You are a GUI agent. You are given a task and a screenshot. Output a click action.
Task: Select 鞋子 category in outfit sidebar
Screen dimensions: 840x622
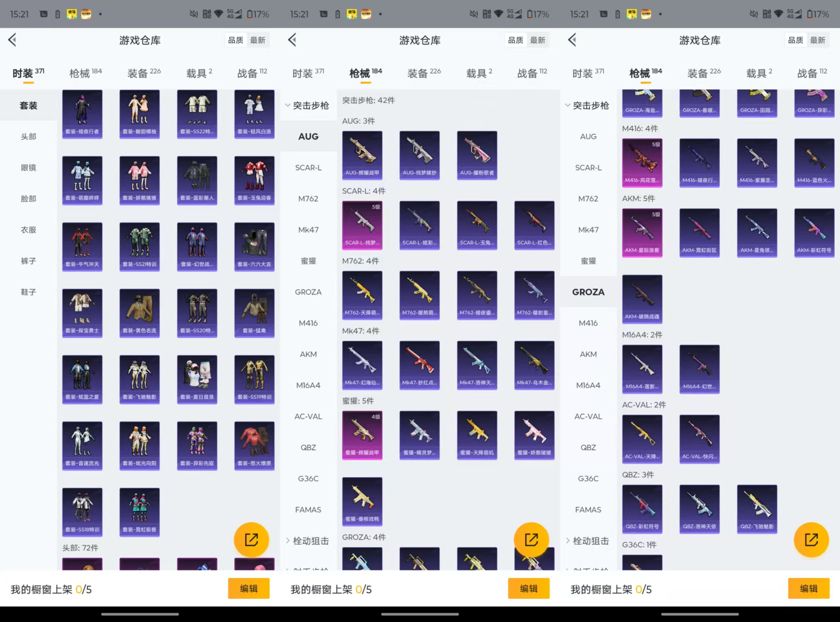pyautogui.click(x=28, y=292)
